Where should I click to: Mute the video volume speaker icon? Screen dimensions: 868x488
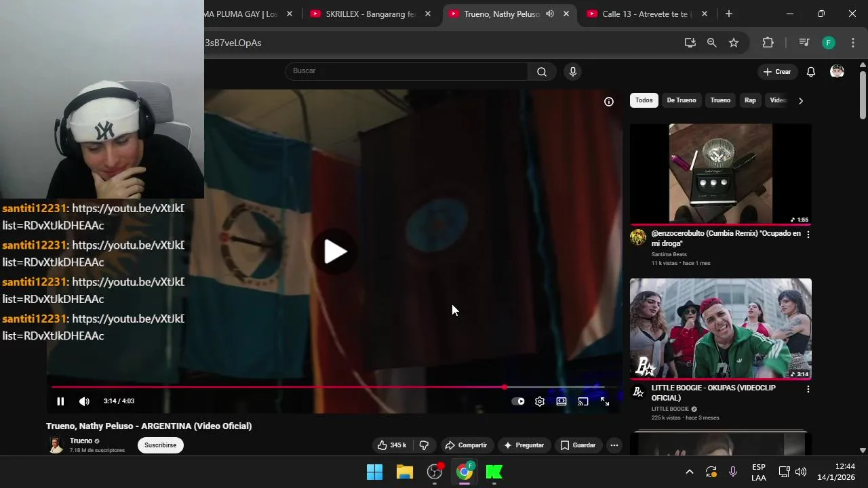(x=84, y=401)
